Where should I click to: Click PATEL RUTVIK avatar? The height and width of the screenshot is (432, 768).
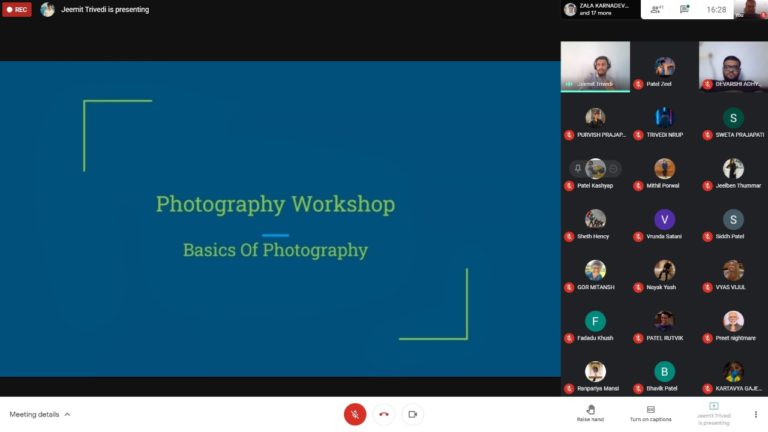point(665,321)
